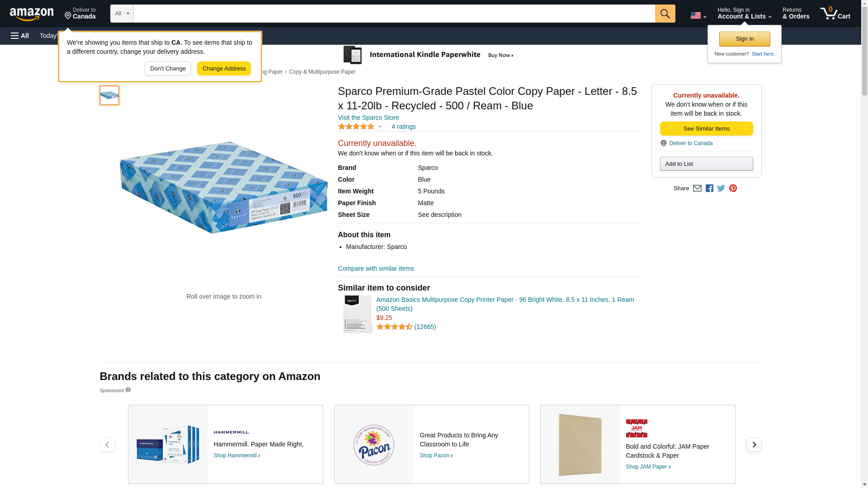Click the Change Address button
868x488 pixels.
click(x=224, y=69)
